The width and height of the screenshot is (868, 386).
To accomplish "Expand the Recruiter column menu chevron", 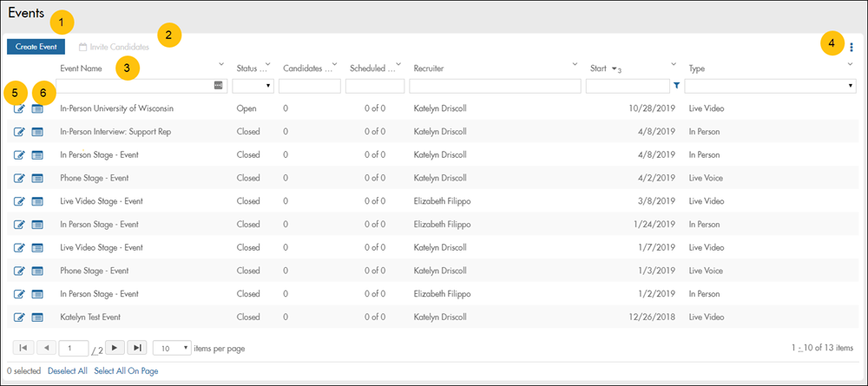I will [x=575, y=63].
